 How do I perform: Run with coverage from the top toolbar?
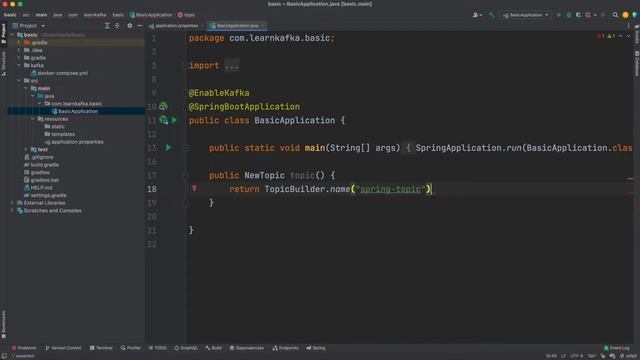[578, 15]
